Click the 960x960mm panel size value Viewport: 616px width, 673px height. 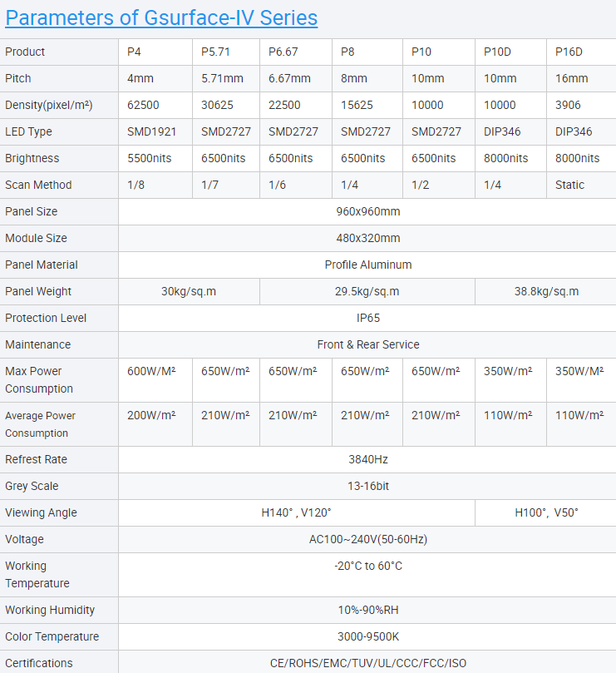tap(367, 211)
